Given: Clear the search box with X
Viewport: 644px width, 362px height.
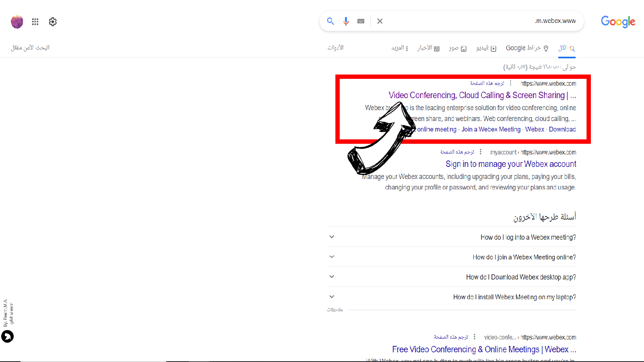Looking at the screenshot, I should [380, 21].
